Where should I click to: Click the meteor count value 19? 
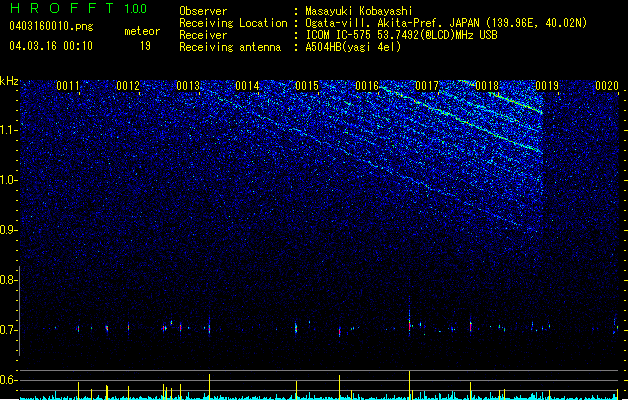(145, 46)
